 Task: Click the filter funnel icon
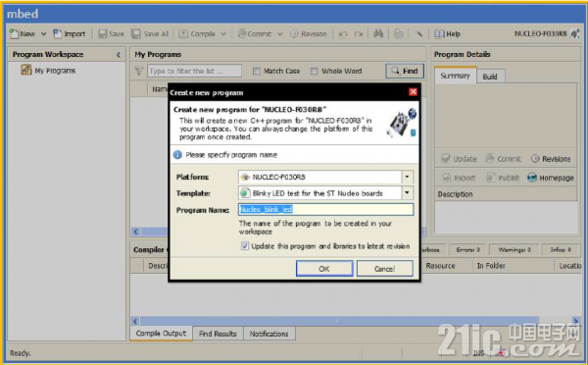[x=139, y=71]
